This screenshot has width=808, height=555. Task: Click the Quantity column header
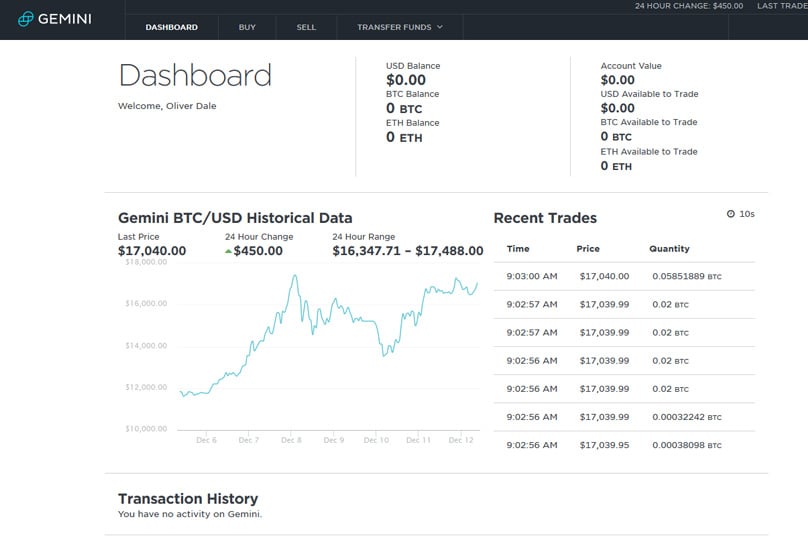coord(669,249)
